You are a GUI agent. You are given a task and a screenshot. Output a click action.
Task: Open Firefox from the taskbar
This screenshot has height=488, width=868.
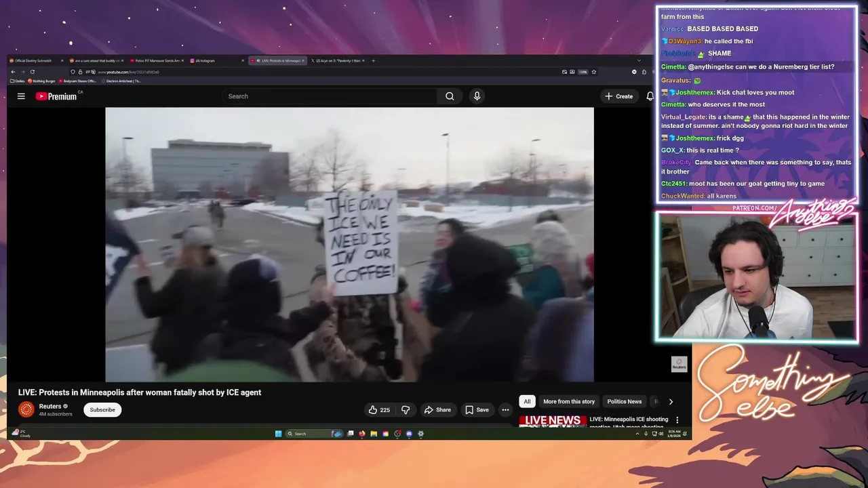362,434
